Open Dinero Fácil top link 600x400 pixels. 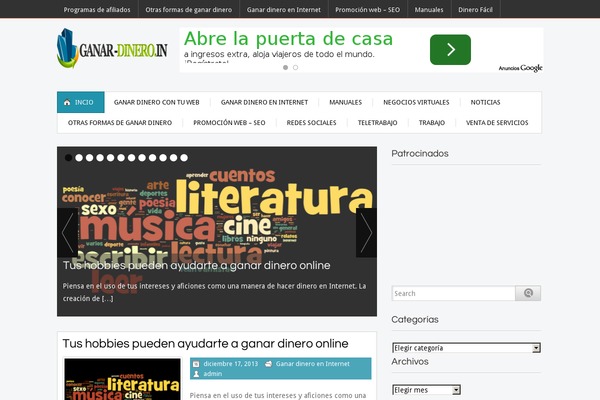pyautogui.click(x=475, y=10)
